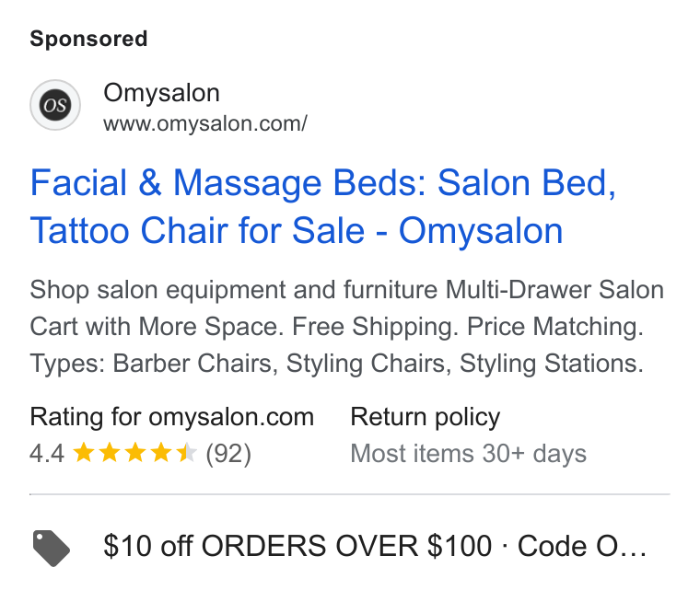Click the first yellow star
This screenshot has width=700, height=602.
pos(84,453)
